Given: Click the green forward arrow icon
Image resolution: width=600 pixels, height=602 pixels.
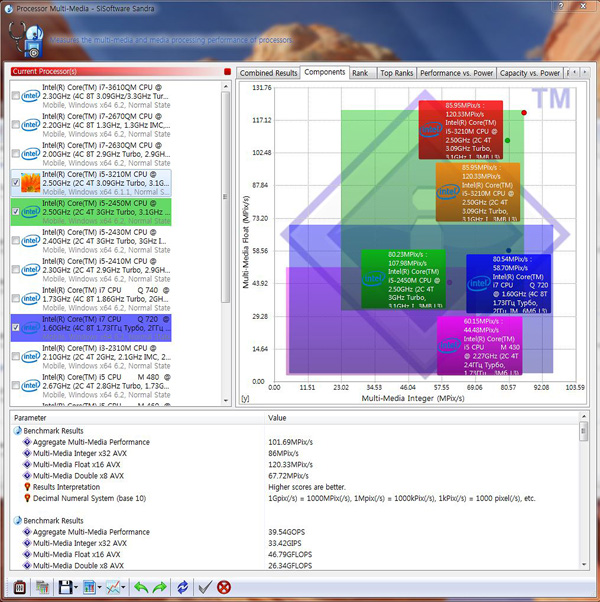Looking at the screenshot, I should tap(159, 587).
